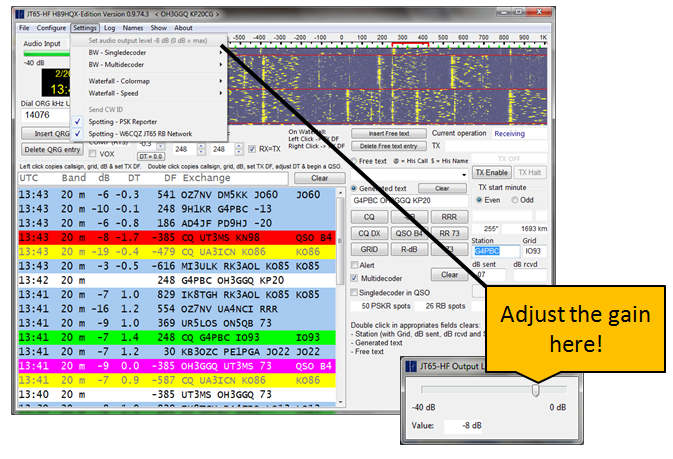Open the Show menu
673x459 pixels.
coord(158,28)
